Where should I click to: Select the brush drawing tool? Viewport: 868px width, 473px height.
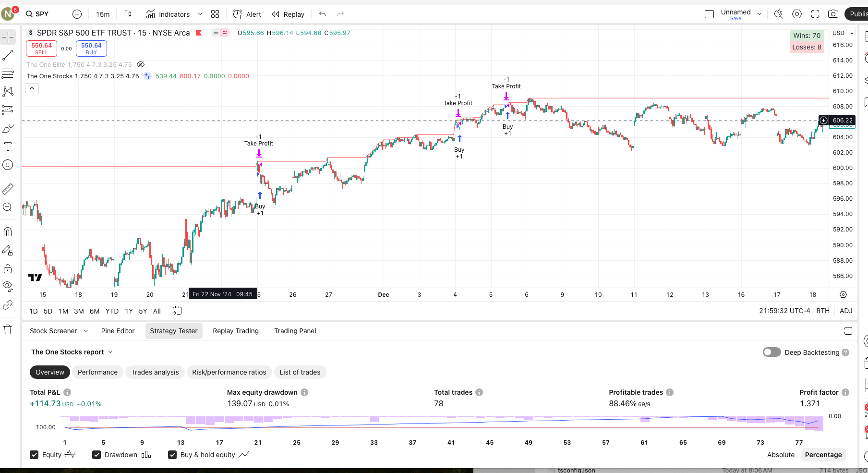tap(8, 128)
